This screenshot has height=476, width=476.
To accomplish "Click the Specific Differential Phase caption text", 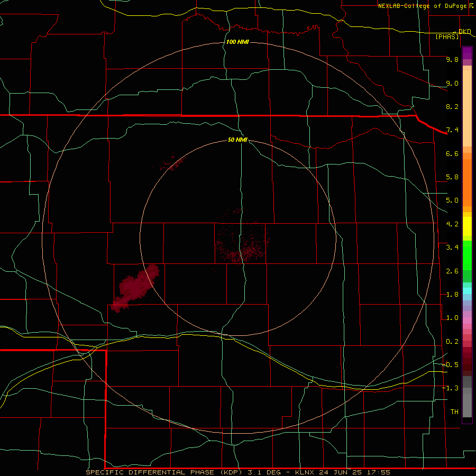I will click(x=238, y=472).
